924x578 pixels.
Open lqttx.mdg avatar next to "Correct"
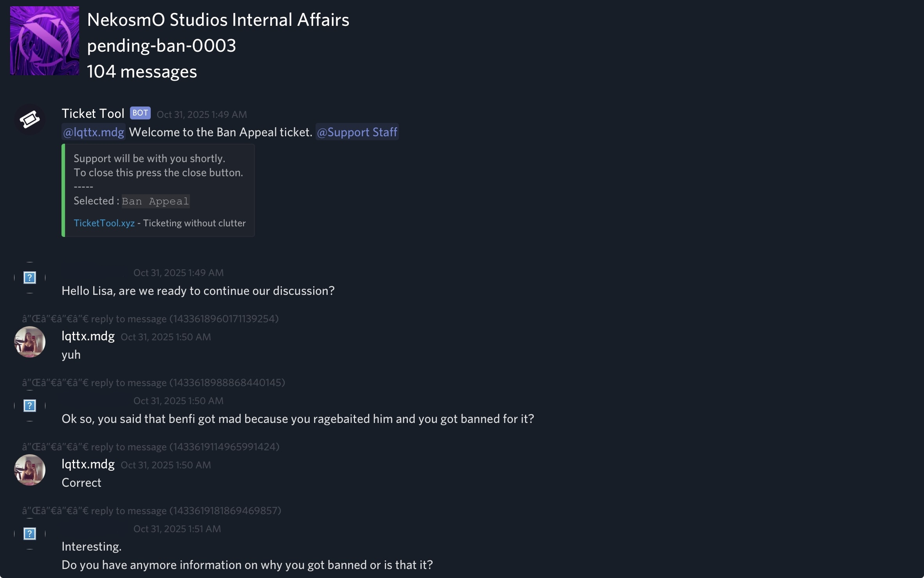point(30,470)
